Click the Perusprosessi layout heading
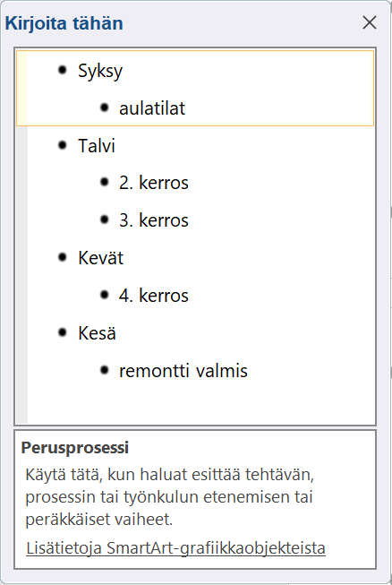Image resolution: width=392 pixels, height=585 pixels. (75, 448)
